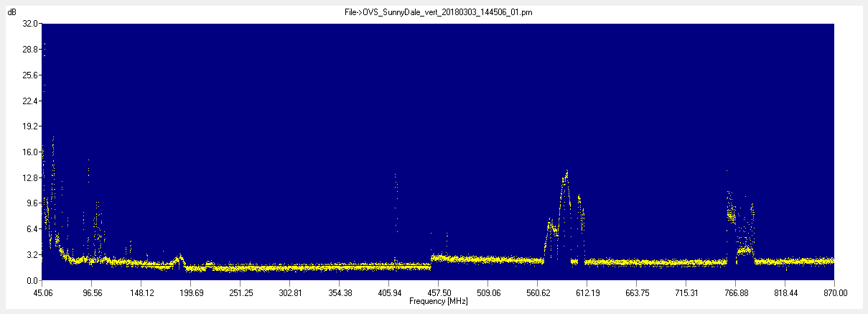This screenshot has height=314, width=868.
Task: Click the 405.94 frequency tick label
Action: (389, 292)
